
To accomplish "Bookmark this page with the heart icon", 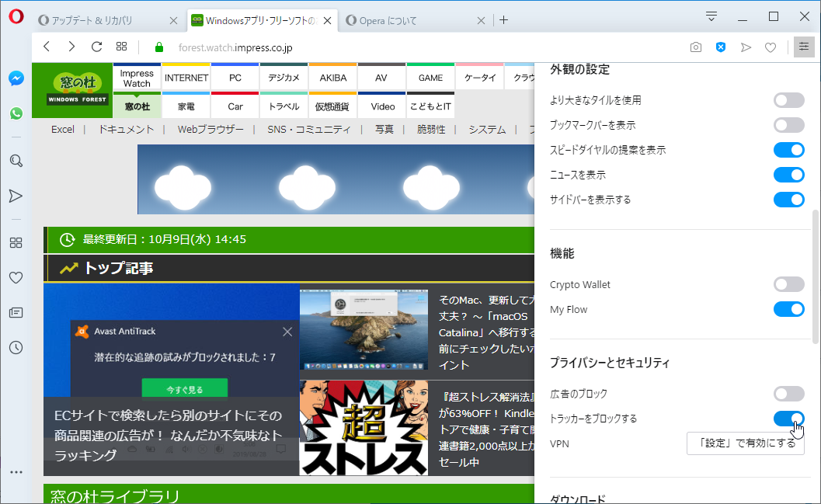I will click(x=771, y=47).
